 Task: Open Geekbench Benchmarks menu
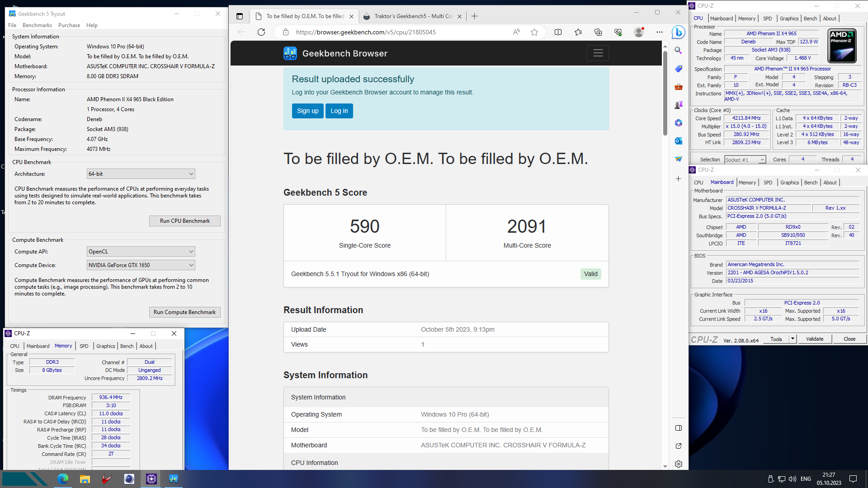[37, 25]
